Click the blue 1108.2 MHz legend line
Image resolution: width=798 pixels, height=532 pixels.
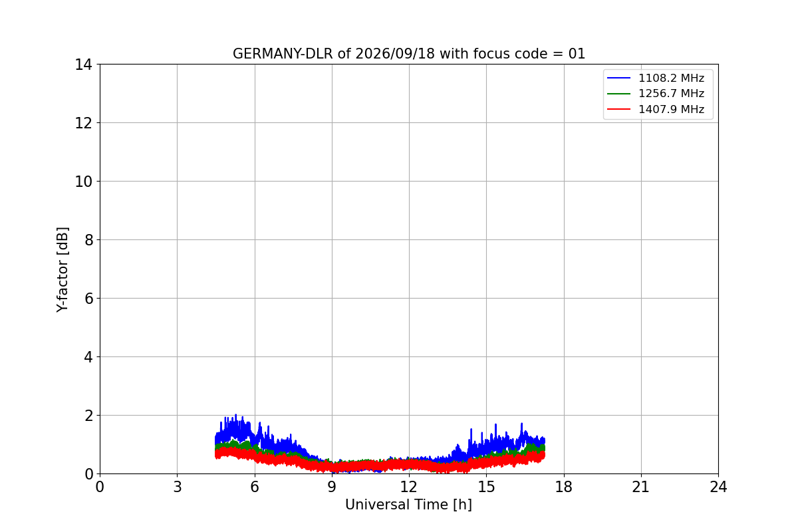click(619, 78)
